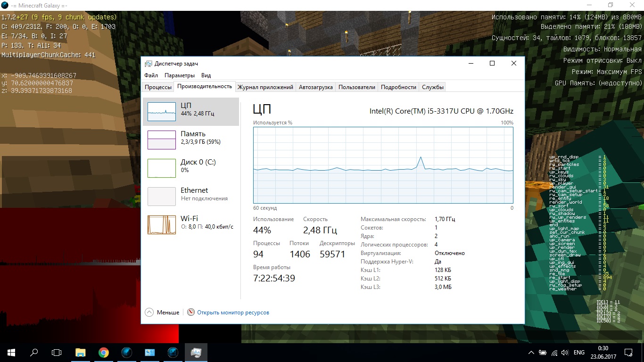Open File Explorer from taskbar
644x362 pixels.
(81, 352)
